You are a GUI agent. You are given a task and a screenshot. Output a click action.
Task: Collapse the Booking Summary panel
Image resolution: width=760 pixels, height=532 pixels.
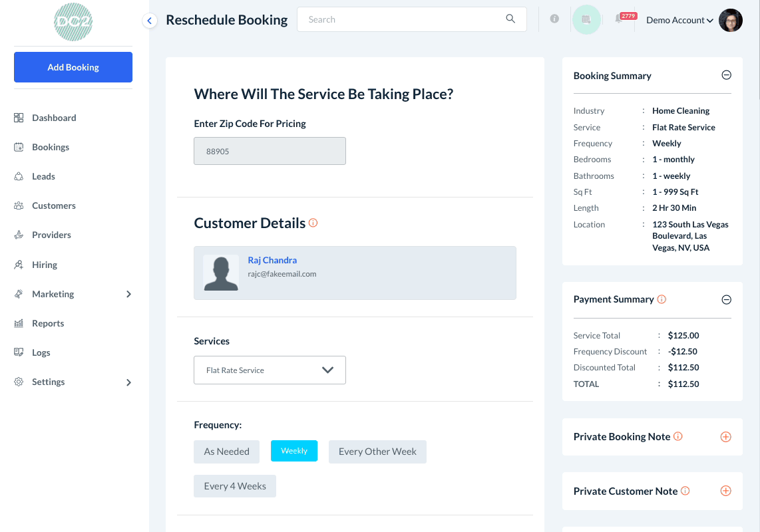726,75
